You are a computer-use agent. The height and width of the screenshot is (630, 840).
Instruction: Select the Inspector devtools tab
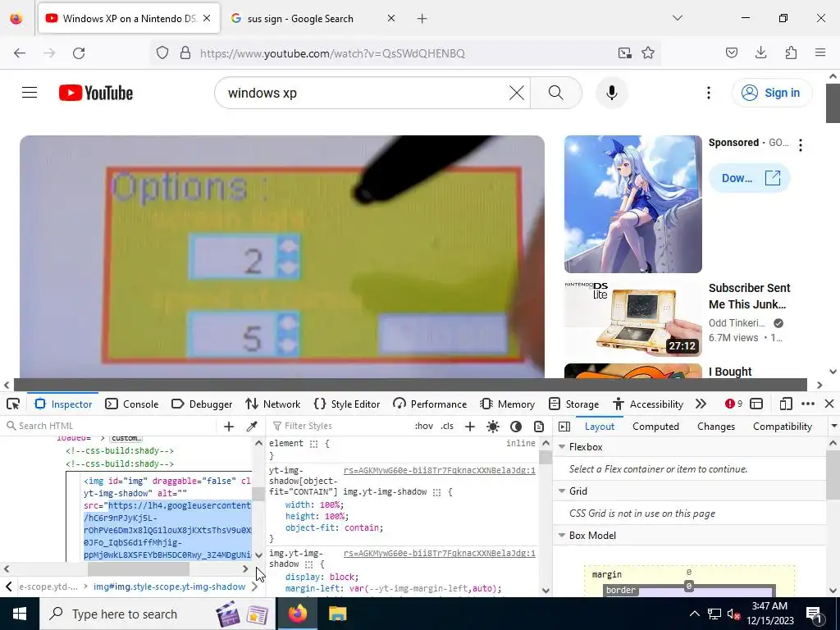click(63, 404)
